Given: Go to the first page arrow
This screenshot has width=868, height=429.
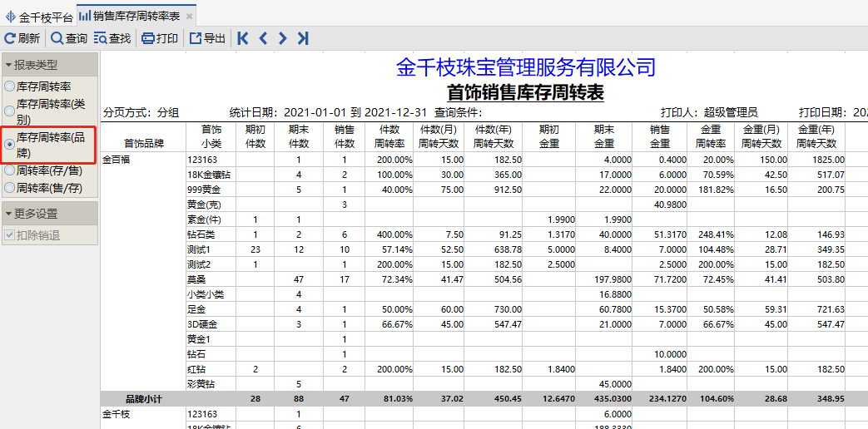Looking at the screenshot, I should pyautogui.click(x=242, y=38).
